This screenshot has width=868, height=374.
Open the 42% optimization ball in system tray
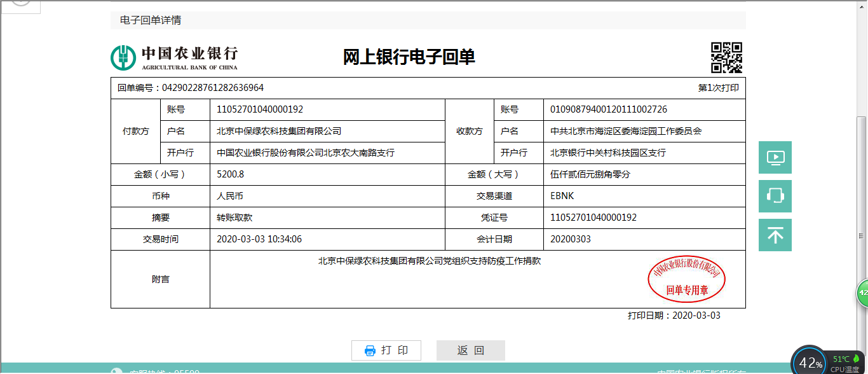(810, 361)
